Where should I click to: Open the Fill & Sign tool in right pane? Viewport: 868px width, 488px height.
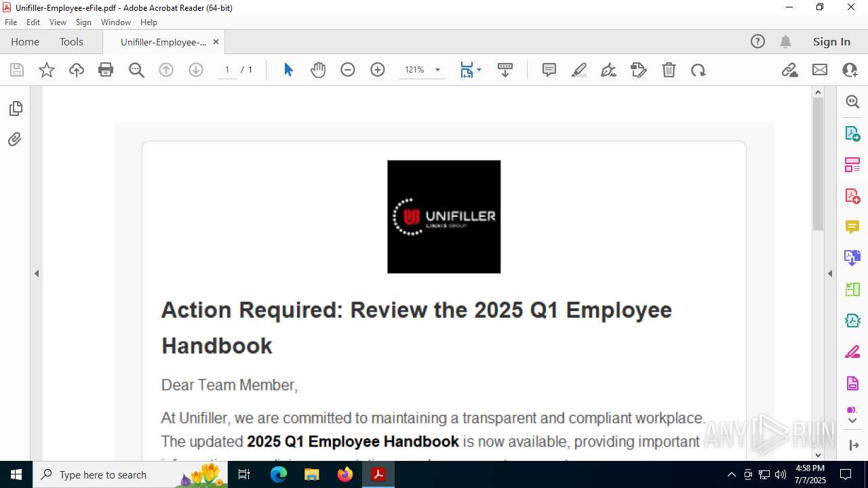[x=852, y=352]
